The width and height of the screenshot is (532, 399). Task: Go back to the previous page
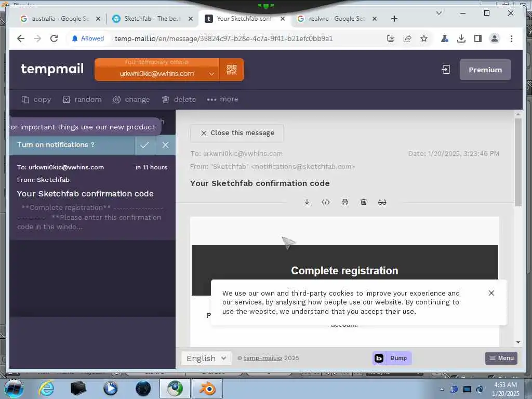pos(21,38)
